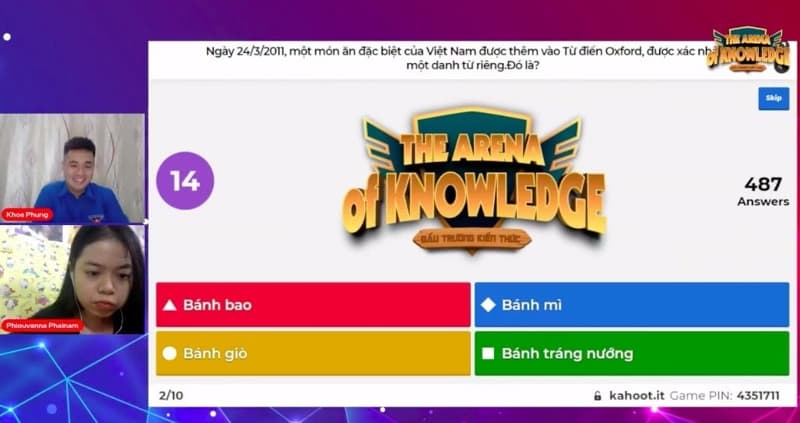Click the Khoa Phung name label

pyautogui.click(x=27, y=215)
